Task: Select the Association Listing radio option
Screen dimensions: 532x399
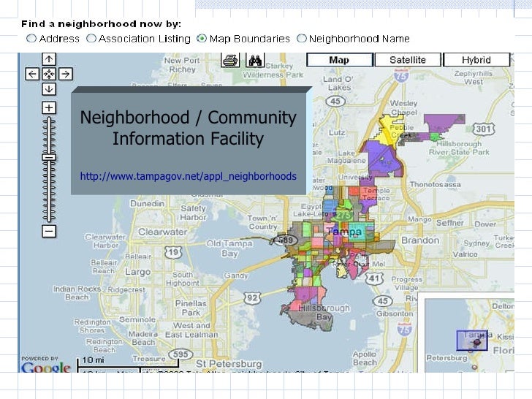Action: coord(91,38)
